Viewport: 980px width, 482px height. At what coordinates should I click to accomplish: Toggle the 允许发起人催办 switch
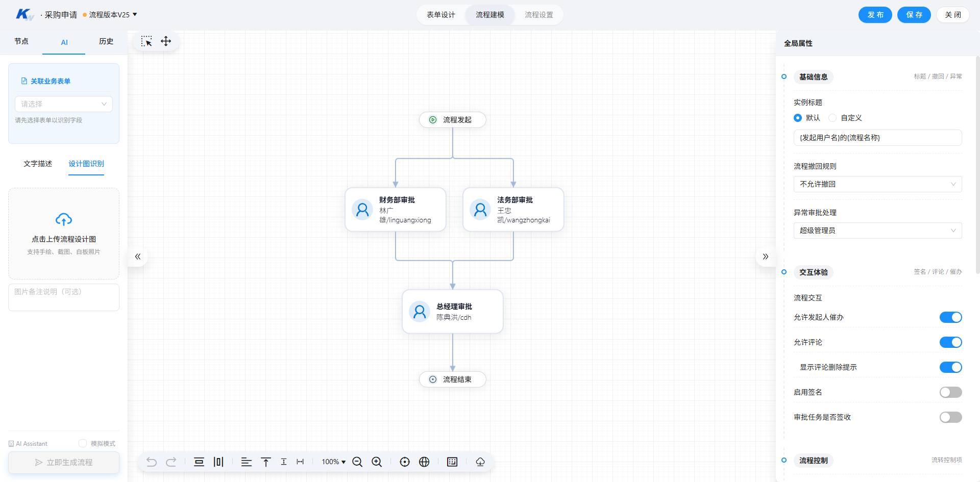tap(950, 317)
